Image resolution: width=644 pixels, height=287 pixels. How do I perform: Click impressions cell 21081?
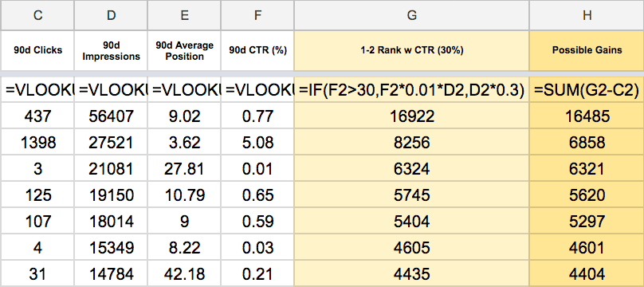[111, 168]
